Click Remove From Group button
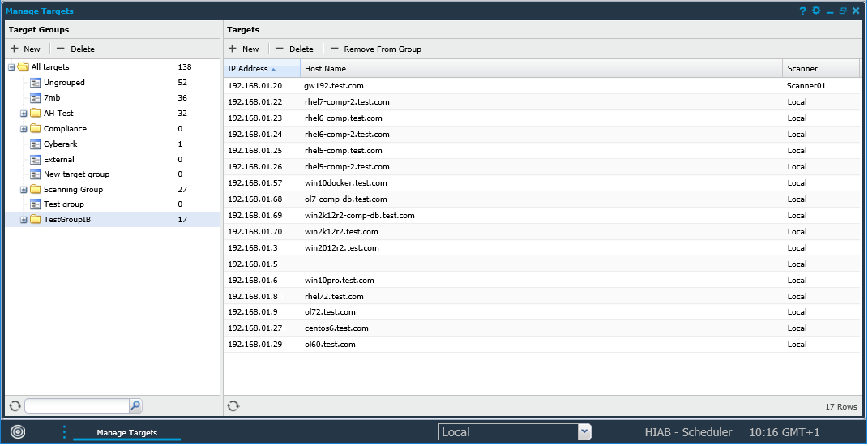The width and height of the screenshot is (868, 446). (375, 49)
